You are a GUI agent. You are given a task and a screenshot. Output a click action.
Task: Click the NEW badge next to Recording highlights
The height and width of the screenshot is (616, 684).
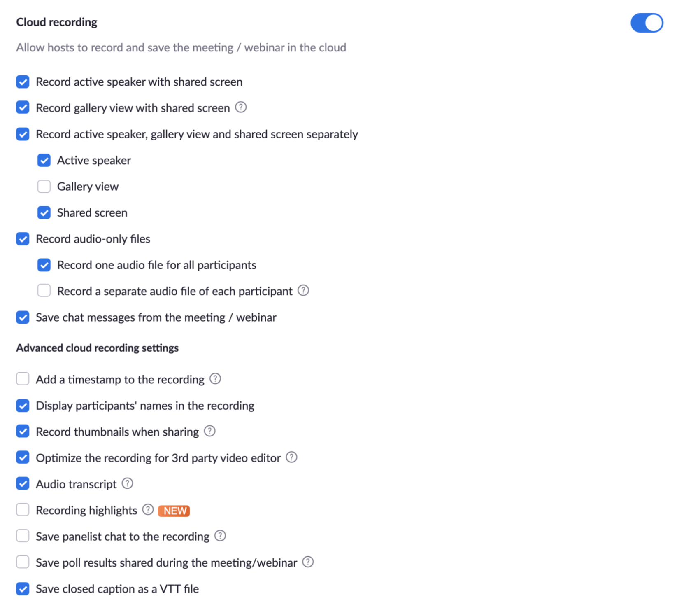click(173, 511)
